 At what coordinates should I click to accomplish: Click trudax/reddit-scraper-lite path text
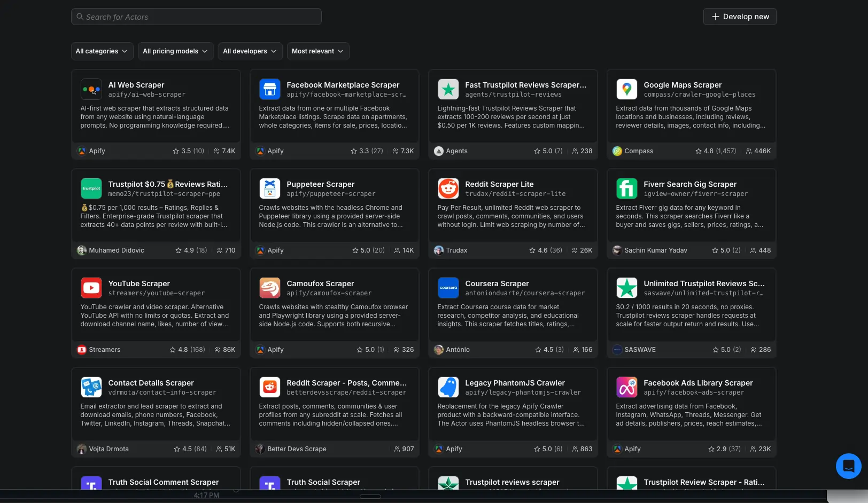[x=515, y=194]
